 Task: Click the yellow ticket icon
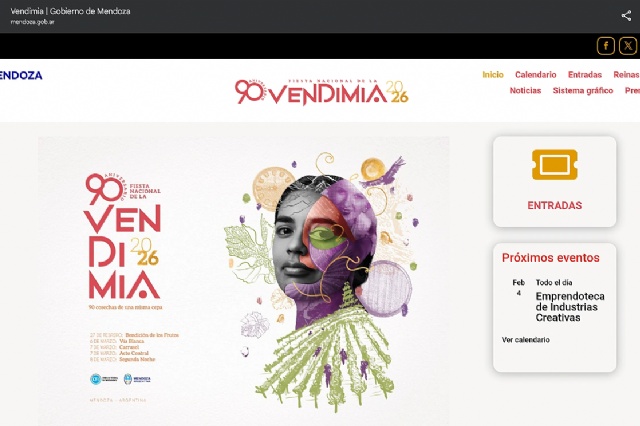tap(554, 164)
